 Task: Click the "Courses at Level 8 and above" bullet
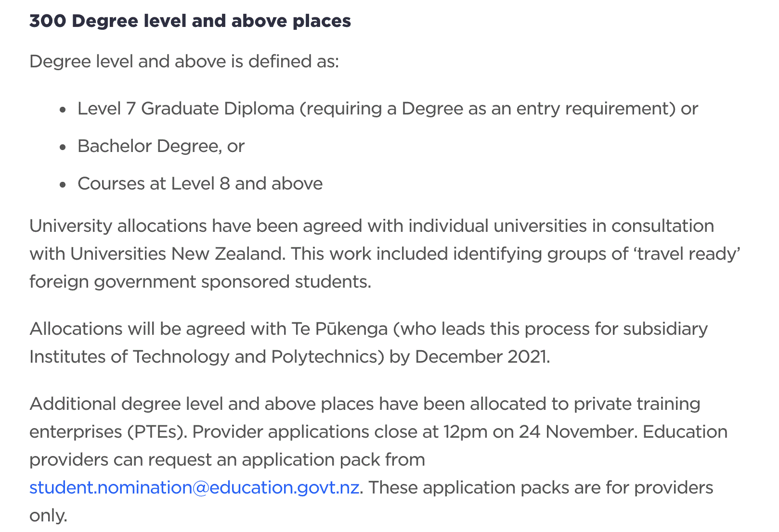click(x=200, y=184)
